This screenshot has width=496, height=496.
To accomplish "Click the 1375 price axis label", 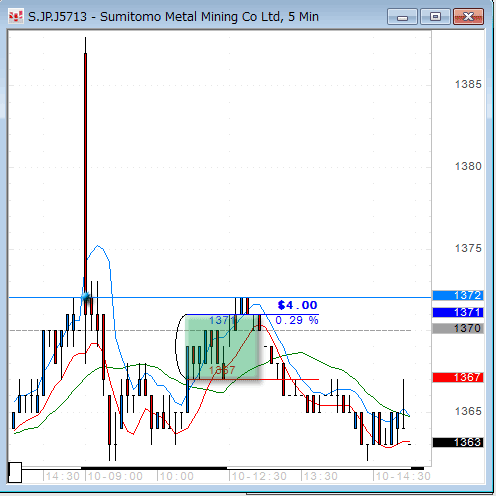I will (468, 248).
